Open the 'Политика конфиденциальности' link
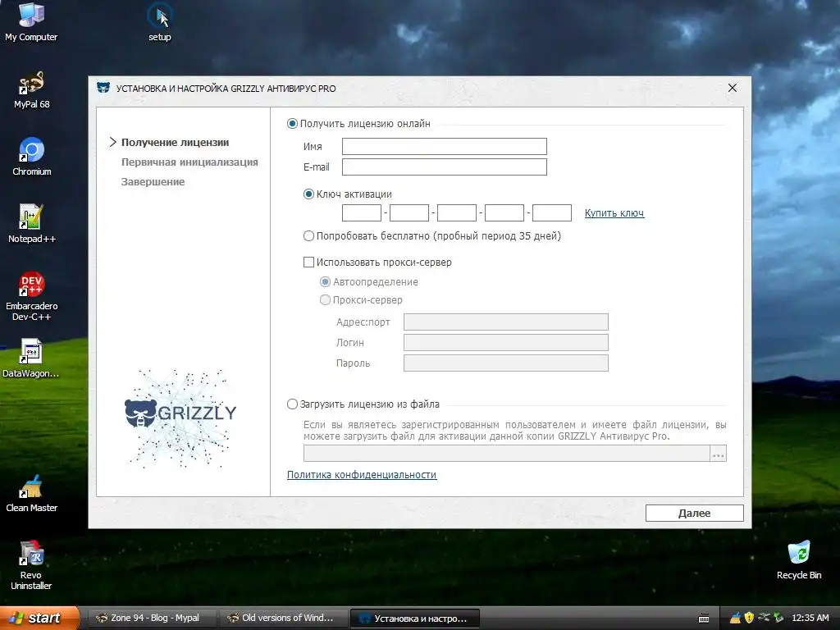 pos(362,475)
